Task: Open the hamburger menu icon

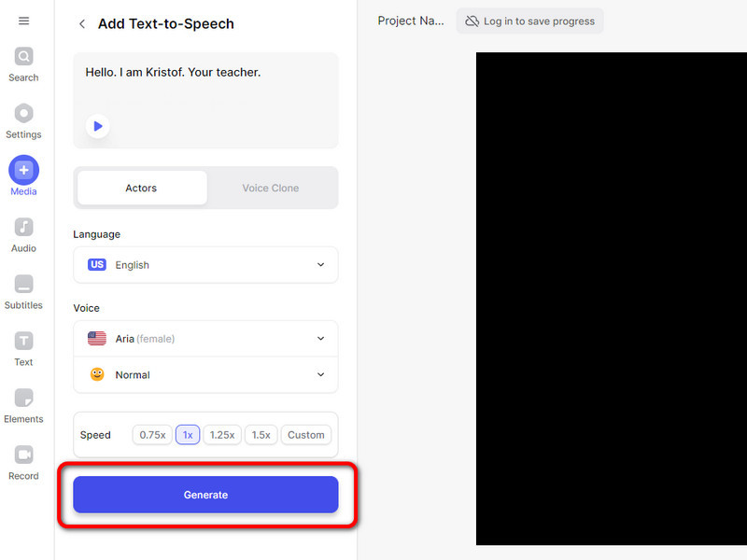Action: click(23, 21)
